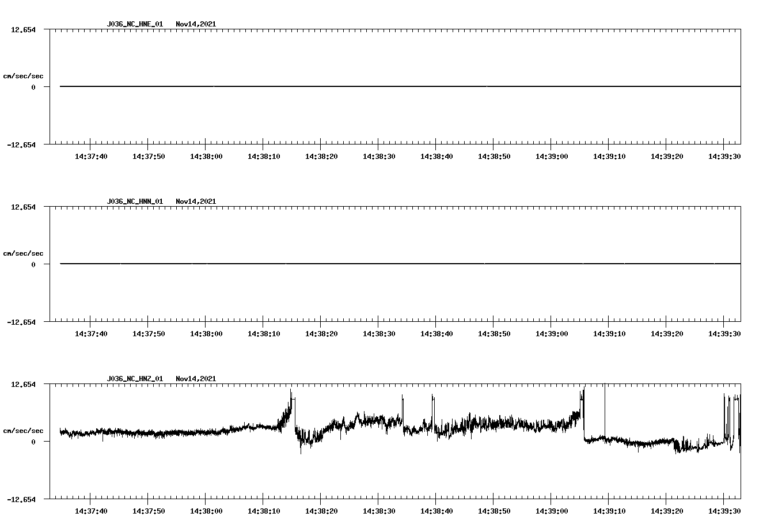Click the 14:39:10 time label under HNE plot
782x532 pixels.
(x=609, y=157)
